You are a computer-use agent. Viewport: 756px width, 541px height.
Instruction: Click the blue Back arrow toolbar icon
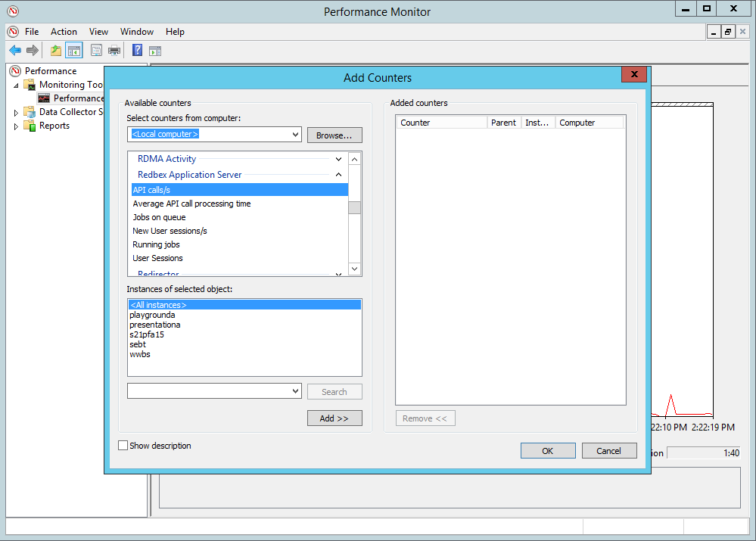[x=14, y=51]
